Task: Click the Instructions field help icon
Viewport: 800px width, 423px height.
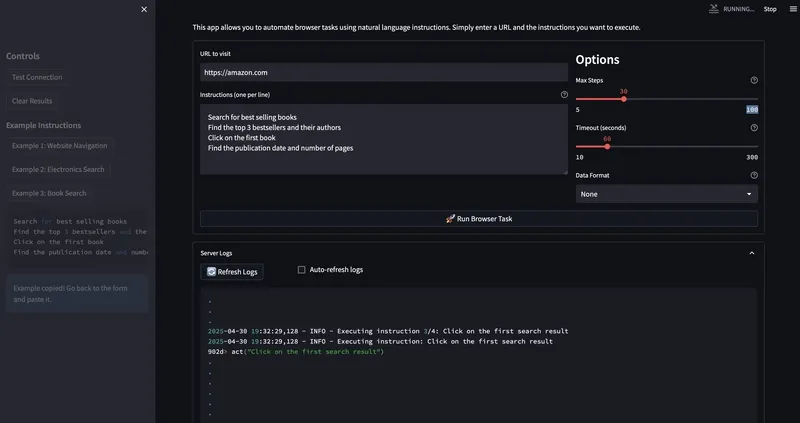Action: [564, 95]
